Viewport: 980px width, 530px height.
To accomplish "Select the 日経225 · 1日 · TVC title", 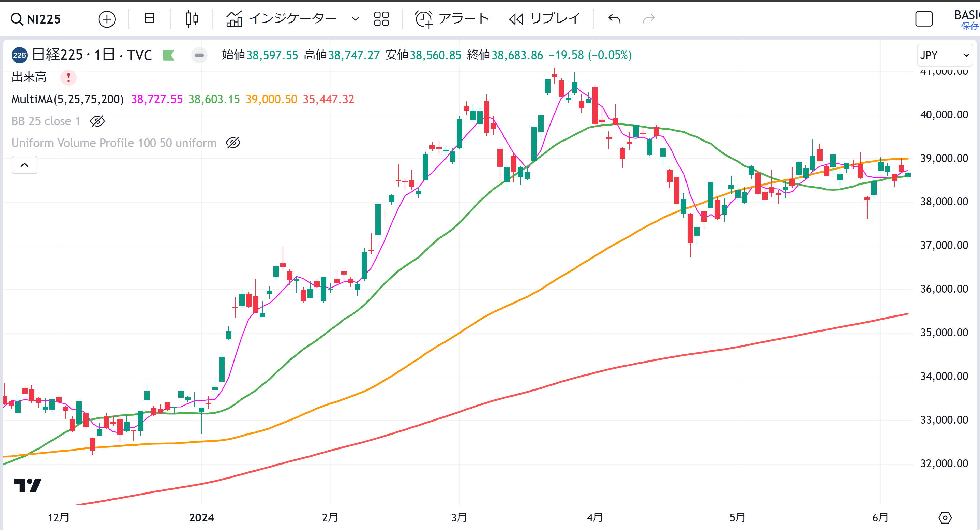I will [x=92, y=55].
